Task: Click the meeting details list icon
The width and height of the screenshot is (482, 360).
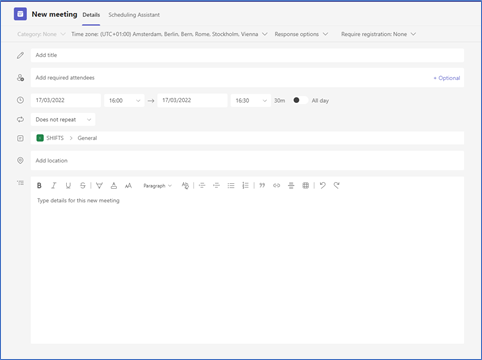Action: click(x=20, y=183)
